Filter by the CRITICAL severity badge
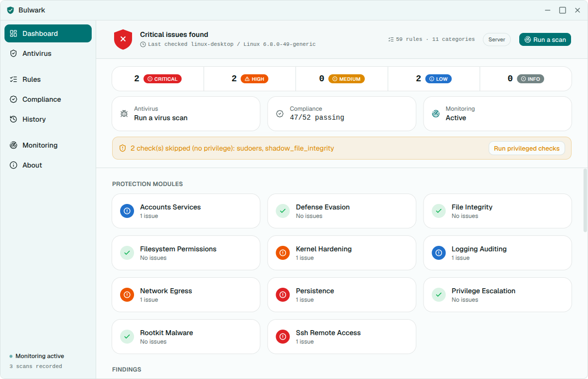The height and width of the screenshot is (379, 588). (x=162, y=79)
